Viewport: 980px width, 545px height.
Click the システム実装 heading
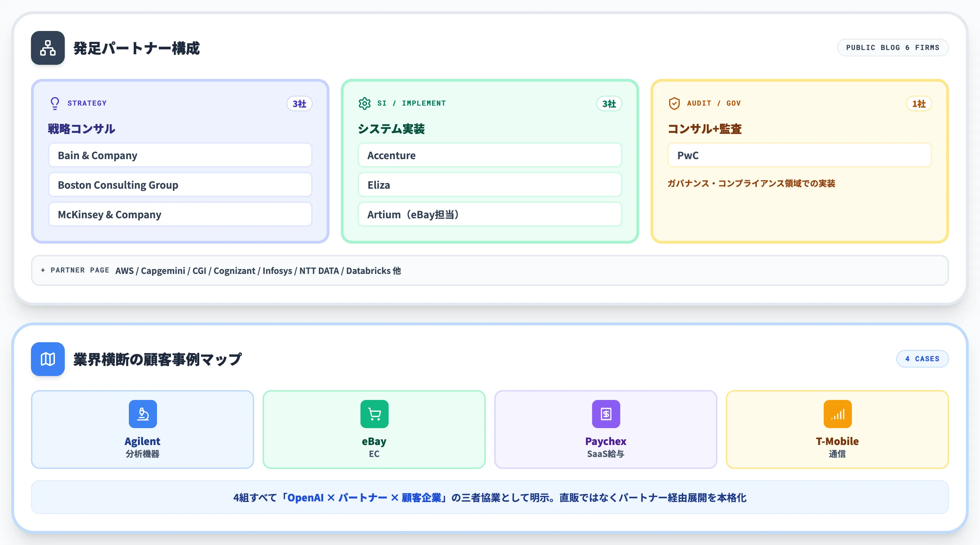pyautogui.click(x=391, y=129)
